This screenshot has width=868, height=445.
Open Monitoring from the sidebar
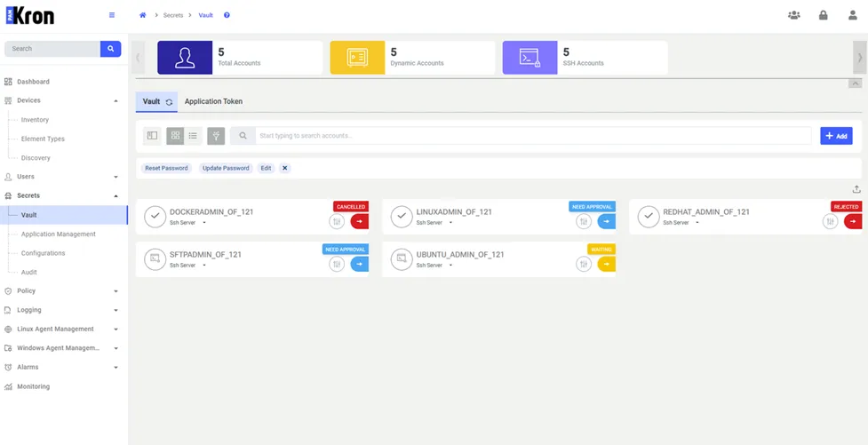pyautogui.click(x=33, y=386)
